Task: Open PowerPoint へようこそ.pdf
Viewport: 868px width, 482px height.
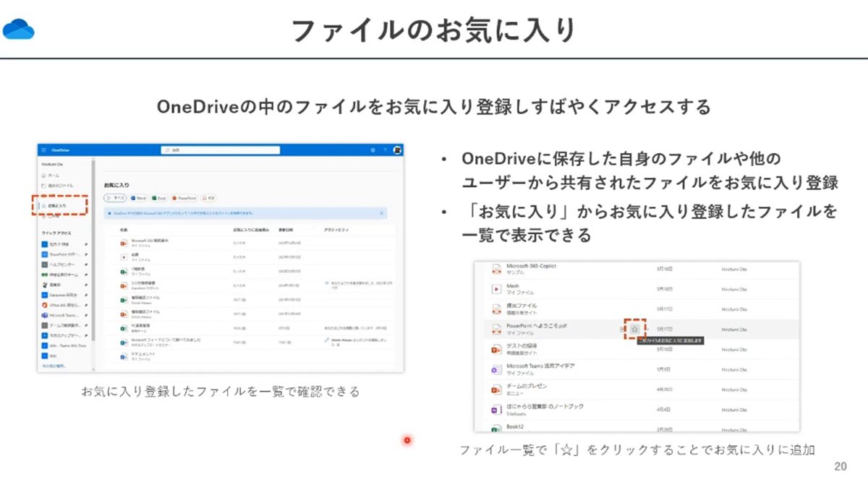Action: tap(537, 326)
